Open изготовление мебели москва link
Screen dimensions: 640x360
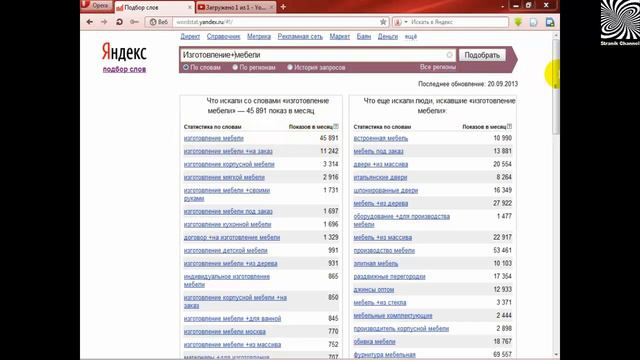click(224, 332)
